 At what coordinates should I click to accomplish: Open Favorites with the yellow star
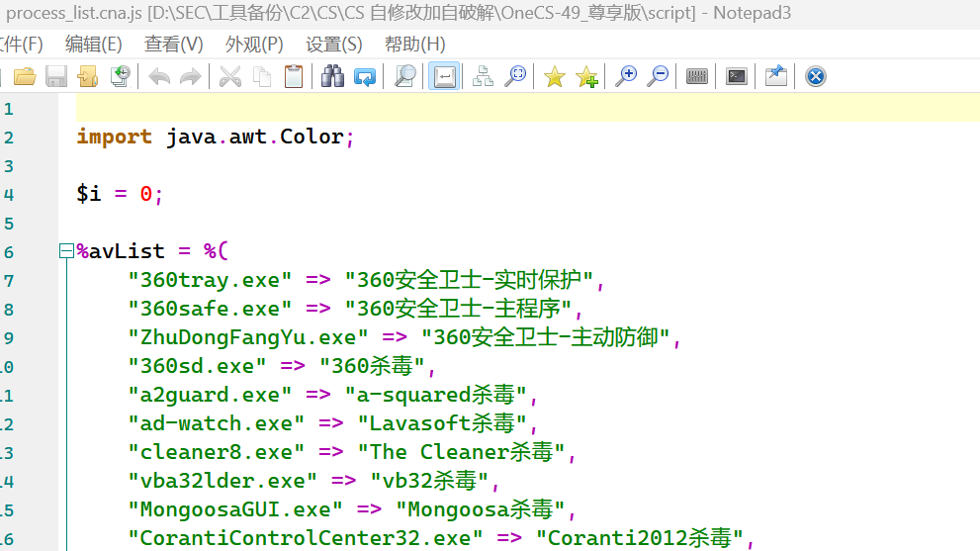click(x=555, y=76)
